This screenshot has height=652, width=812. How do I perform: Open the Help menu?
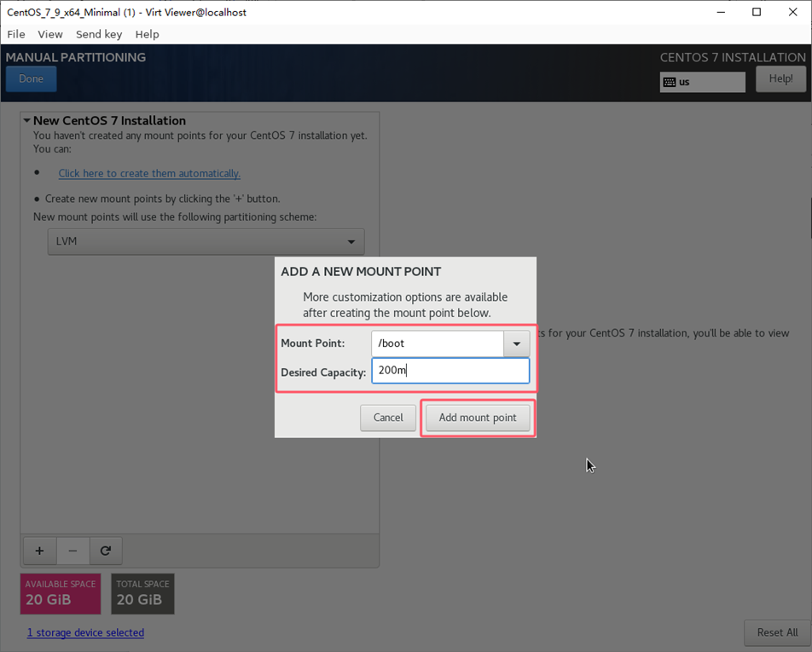pos(147,34)
